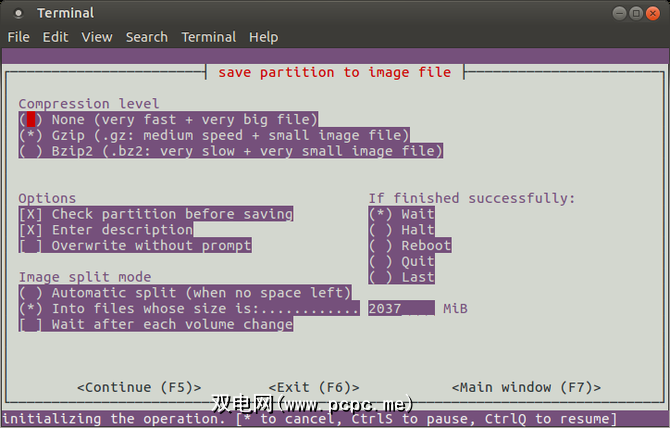Select Automatic split when no space left
Screen dimensions: 670x428
click(185, 293)
